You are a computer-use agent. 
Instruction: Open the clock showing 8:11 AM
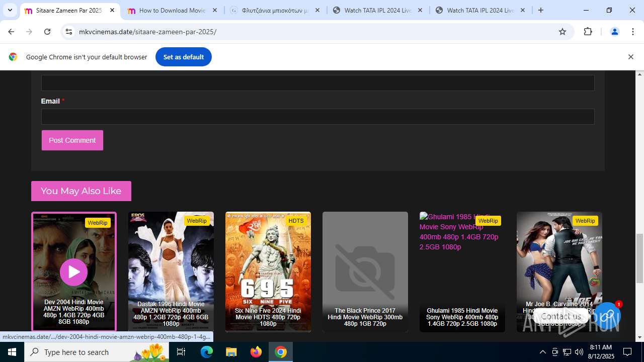(x=600, y=352)
